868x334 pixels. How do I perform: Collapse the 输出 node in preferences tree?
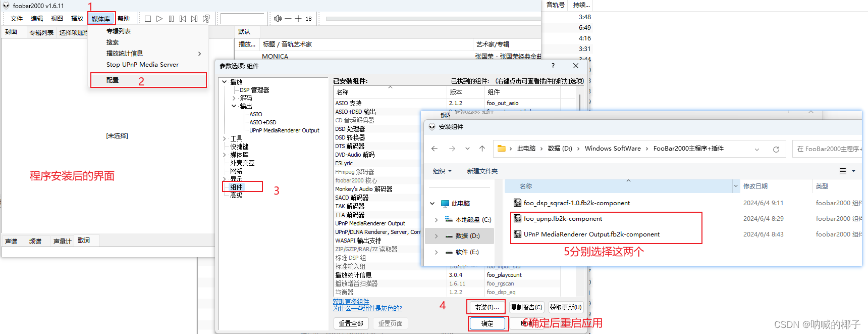234,106
